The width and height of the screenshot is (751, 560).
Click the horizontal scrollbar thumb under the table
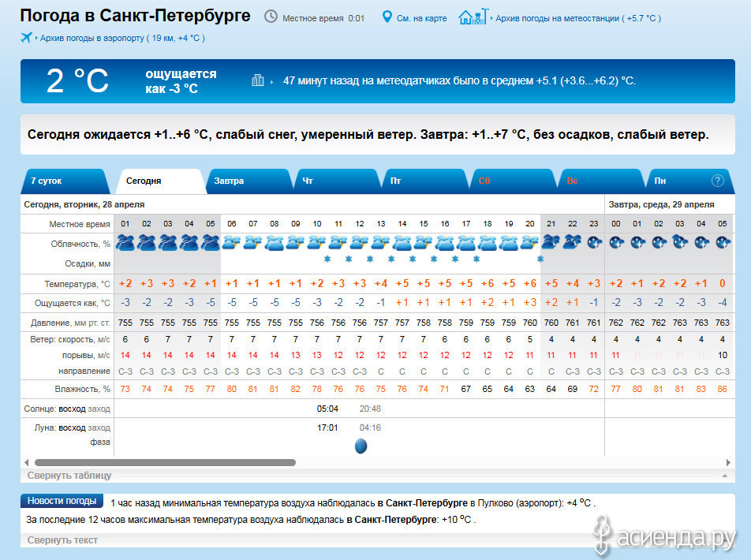click(164, 462)
